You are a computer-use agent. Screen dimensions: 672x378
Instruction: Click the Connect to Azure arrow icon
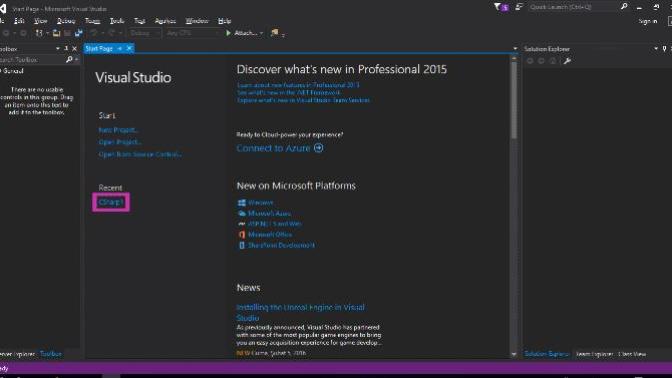(x=318, y=148)
